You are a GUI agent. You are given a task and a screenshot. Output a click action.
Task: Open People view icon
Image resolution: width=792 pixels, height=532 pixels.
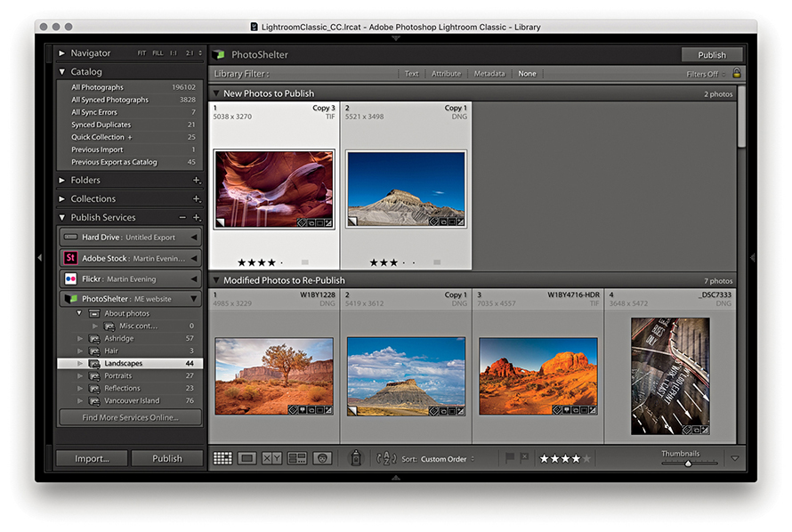pos(322,458)
